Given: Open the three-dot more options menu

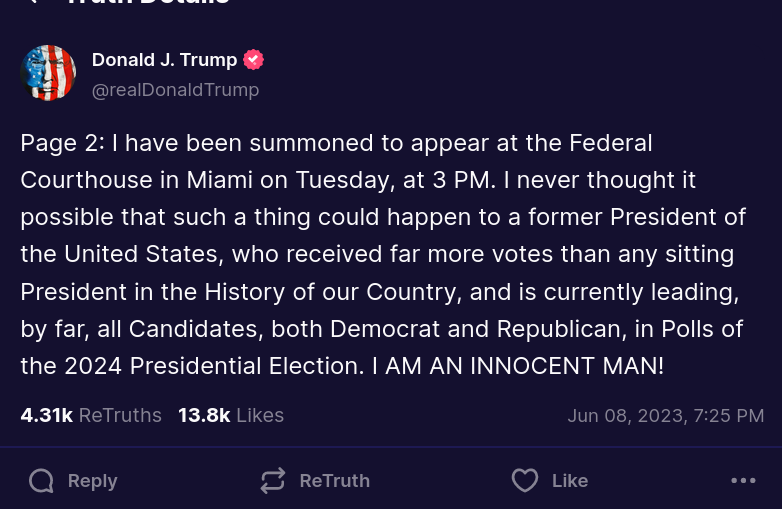Looking at the screenshot, I should [x=743, y=481].
